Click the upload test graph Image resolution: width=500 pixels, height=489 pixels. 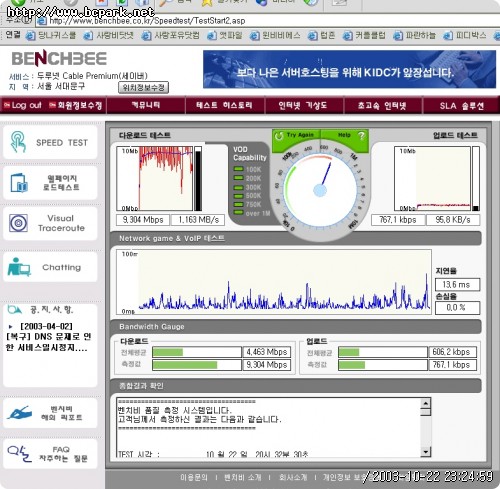[x=432, y=178]
